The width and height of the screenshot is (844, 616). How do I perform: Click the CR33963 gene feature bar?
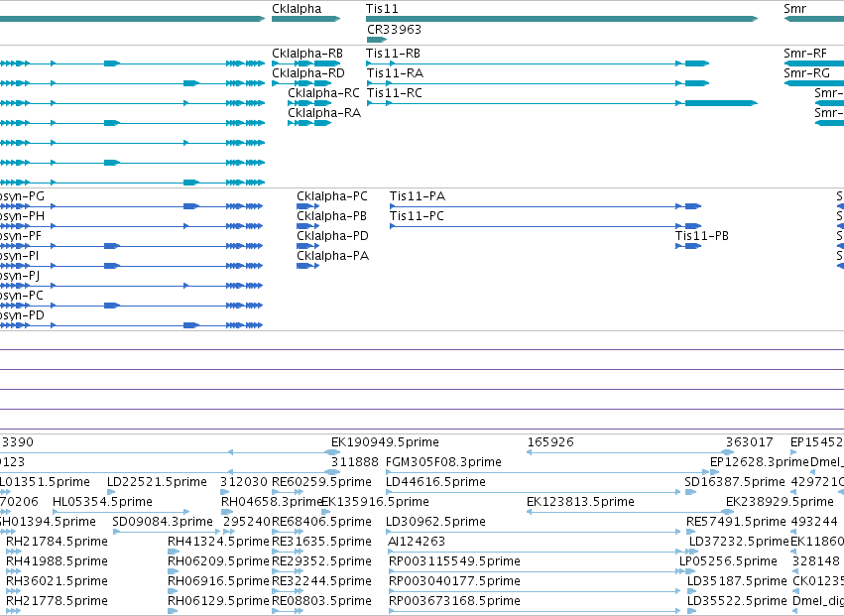[377, 40]
